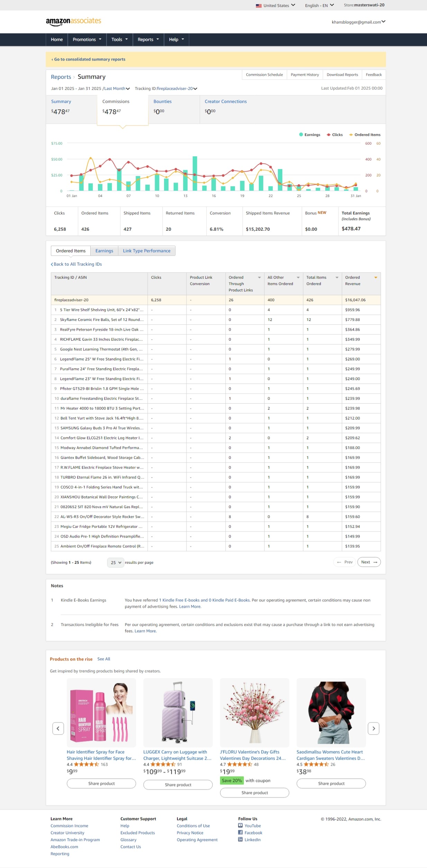Expand the Promotions menu

(87, 39)
